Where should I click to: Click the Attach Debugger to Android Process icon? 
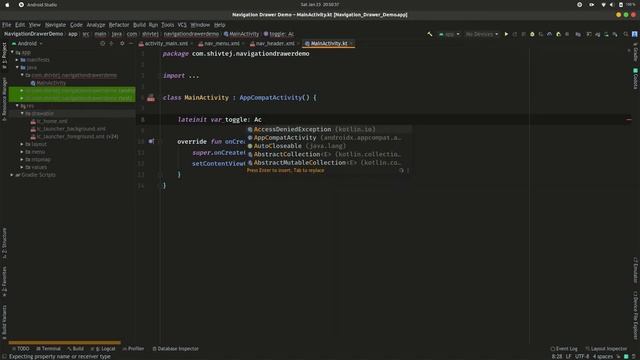pyautogui.click(x=558, y=34)
